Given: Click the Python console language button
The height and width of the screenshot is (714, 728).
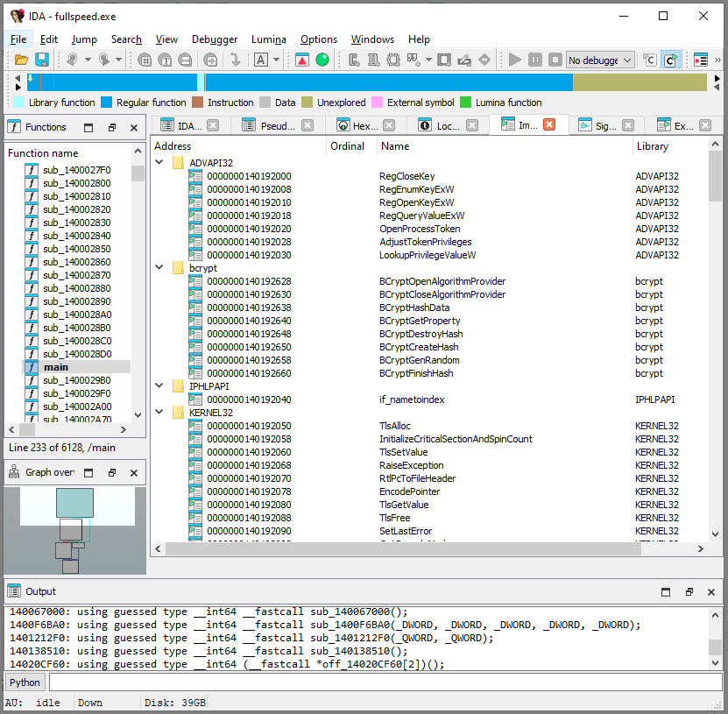Looking at the screenshot, I should coord(25,682).
